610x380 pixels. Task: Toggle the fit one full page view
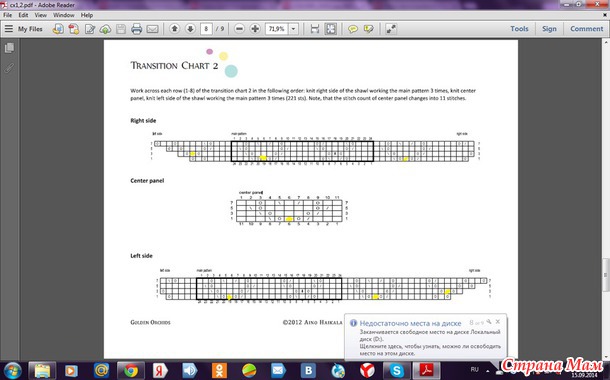[331, 29]
